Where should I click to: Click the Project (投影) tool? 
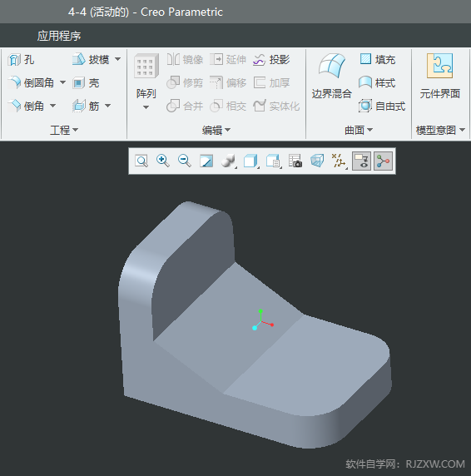click(x=271, y=60)
